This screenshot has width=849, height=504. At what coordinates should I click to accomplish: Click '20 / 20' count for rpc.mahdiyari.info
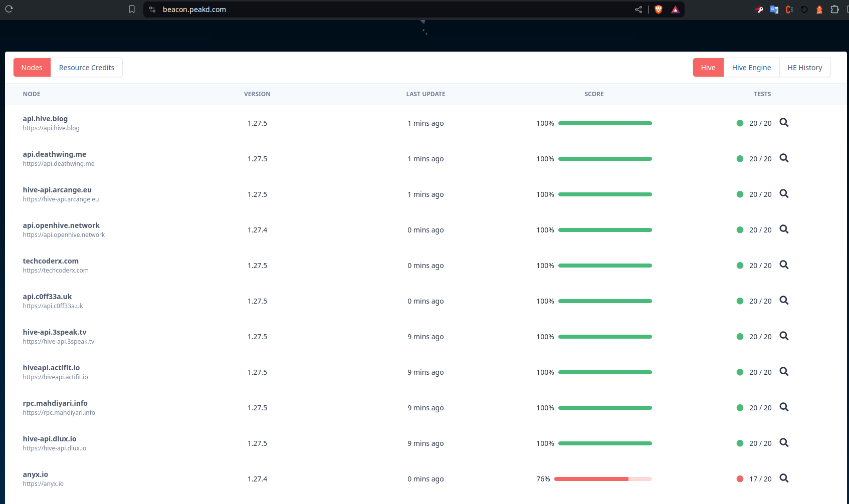[x=760, y=408]
